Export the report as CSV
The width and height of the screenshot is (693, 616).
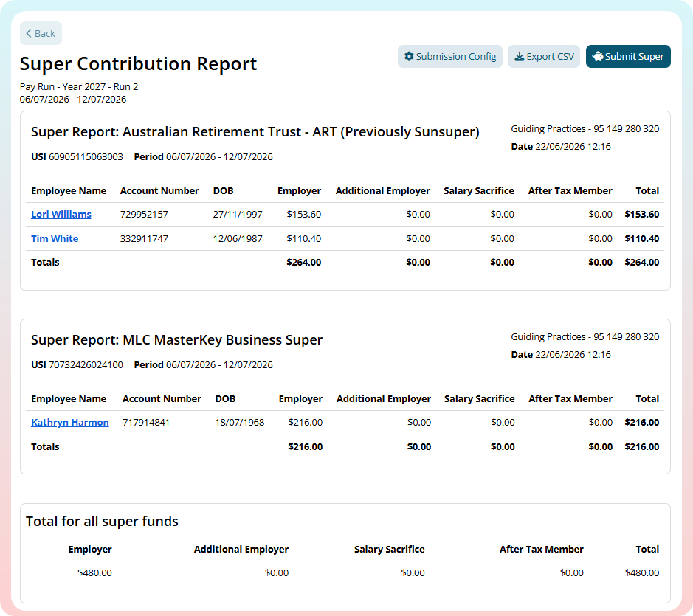(544, 57)
